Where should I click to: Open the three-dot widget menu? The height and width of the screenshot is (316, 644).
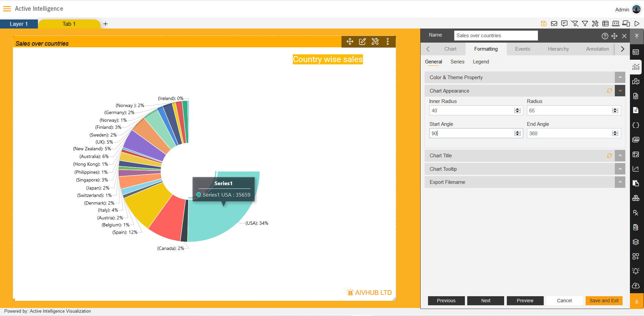click(388, 41)
